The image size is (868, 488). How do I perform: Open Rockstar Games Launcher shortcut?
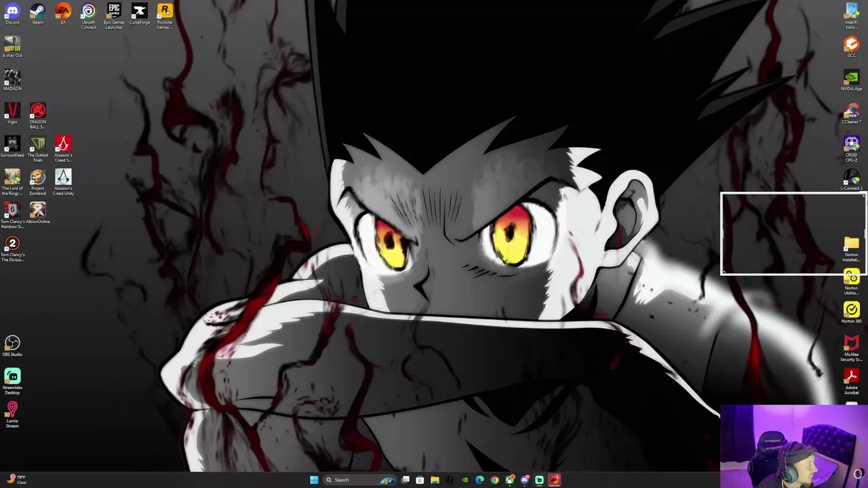(x=165, y=16)
